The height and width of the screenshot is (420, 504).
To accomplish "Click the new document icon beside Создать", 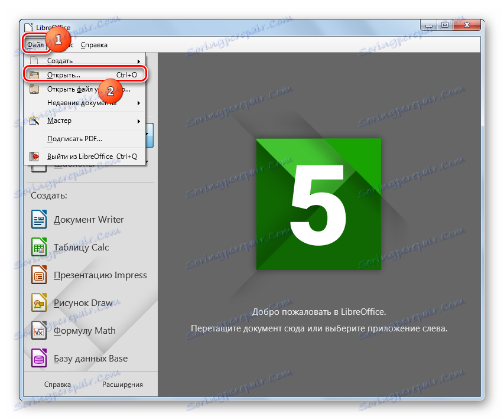I will [x=34, y=61].
